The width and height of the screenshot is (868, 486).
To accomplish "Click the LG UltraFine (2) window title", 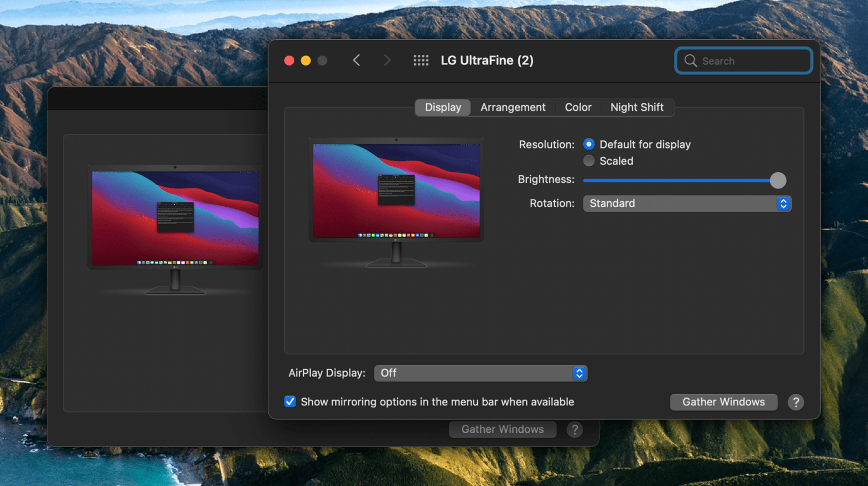I will click(487, 61).
